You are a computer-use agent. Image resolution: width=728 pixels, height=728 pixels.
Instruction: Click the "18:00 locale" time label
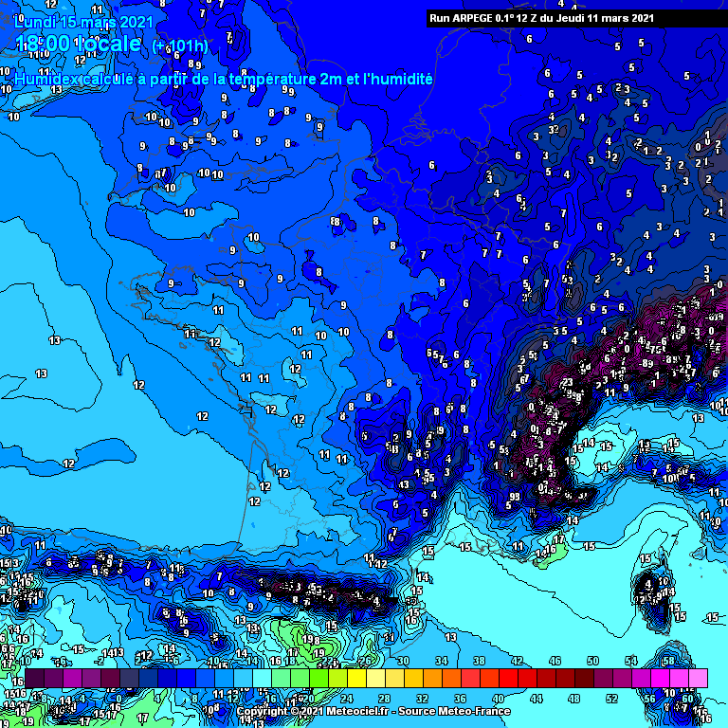click(x=78, y=45)
